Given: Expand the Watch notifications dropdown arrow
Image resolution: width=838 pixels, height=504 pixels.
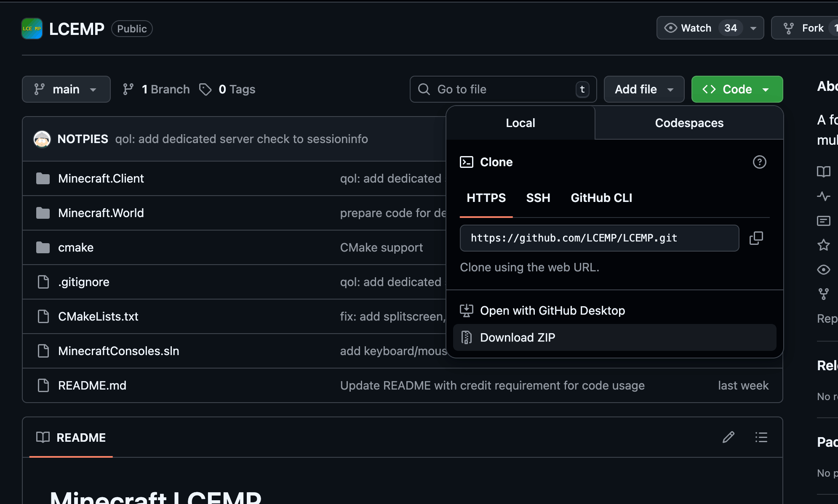Looking at the screenshot, I should 753,28.
